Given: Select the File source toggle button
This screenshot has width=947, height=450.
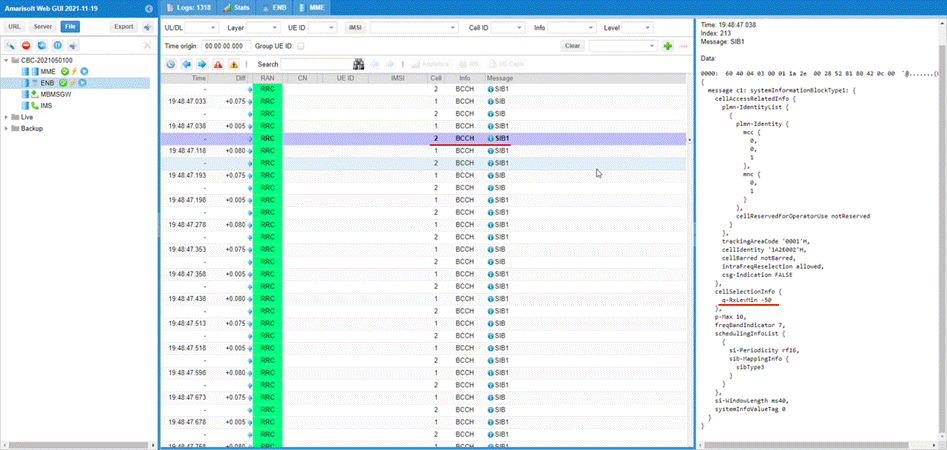Looking at the screenshot, I should [70, 27].
